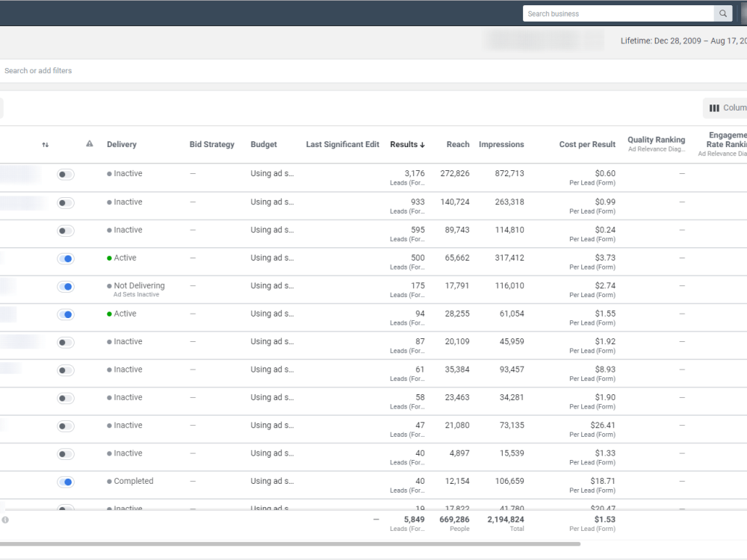The width and height of the screenshot is (747, 560).
Task: Click 'Ad Sets Inactive' subtext
Action: (x=136, y=295)
